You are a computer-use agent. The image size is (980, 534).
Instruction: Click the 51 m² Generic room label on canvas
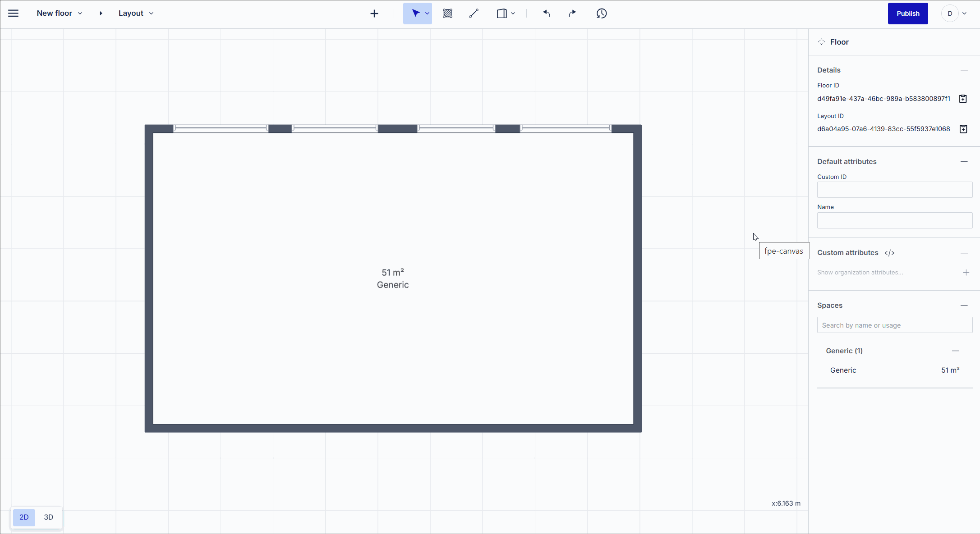(x=393, y=279)
